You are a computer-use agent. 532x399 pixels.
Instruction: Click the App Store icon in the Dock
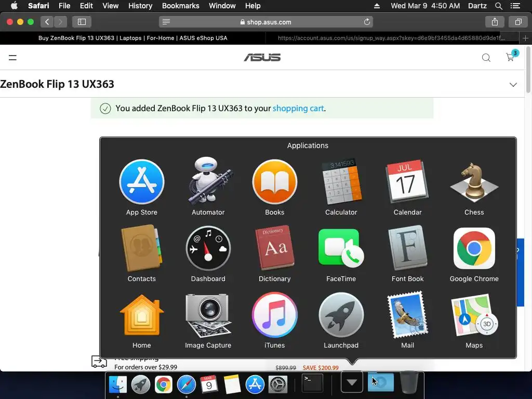[255, 385]
